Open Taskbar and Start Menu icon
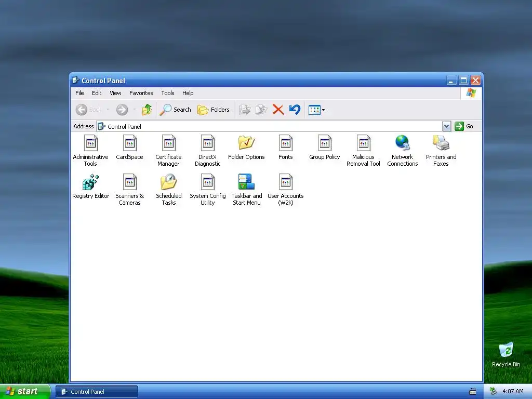The image size is (532, 399). pos(246,182)
